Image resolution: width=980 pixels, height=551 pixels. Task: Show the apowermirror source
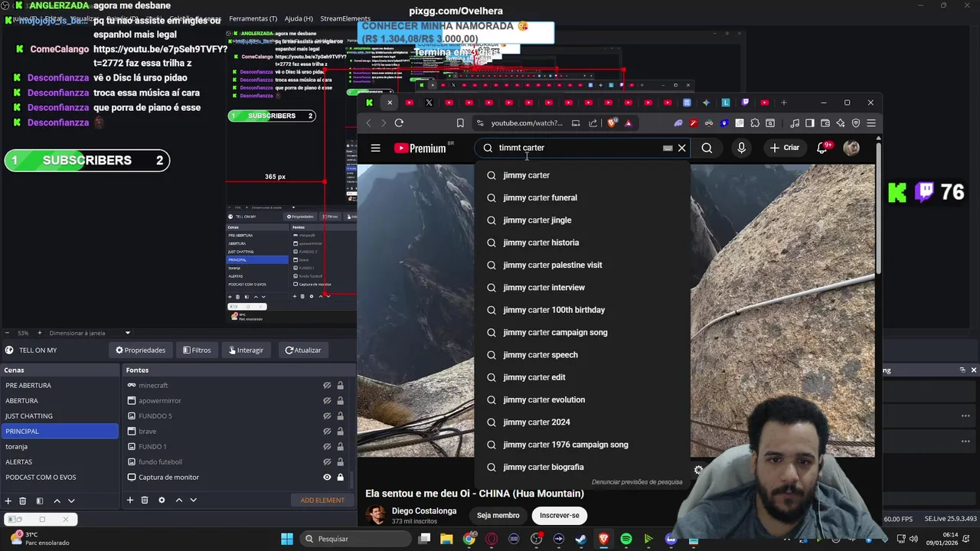point(327,401)
